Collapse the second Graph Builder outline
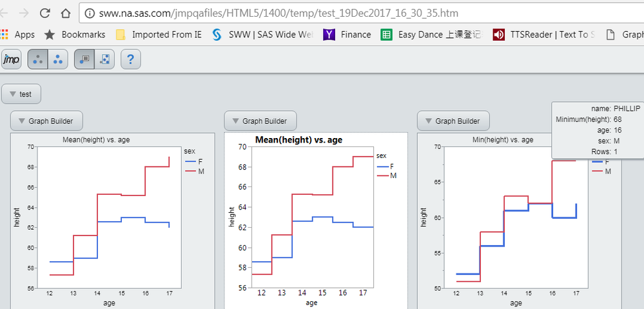The width and height of the screenshot is (644, 309). coord(260,121)
